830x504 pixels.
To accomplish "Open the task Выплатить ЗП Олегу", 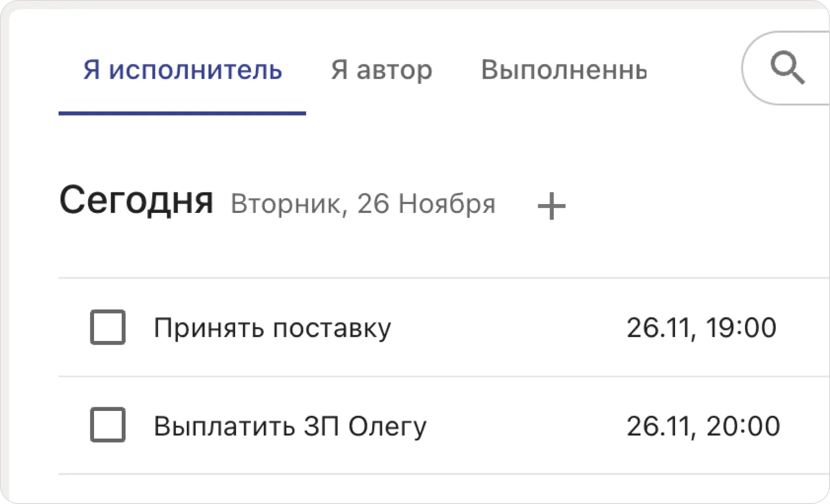I will 290,427.
